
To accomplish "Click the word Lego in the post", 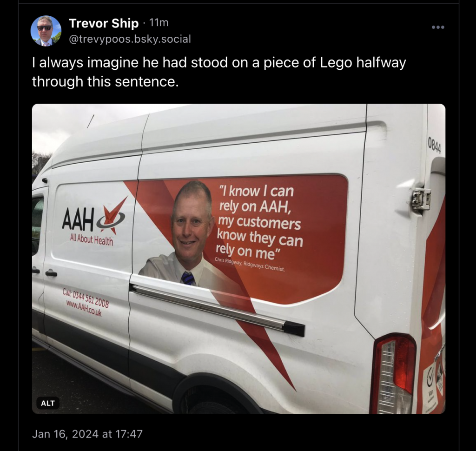I will coord(336,63).
